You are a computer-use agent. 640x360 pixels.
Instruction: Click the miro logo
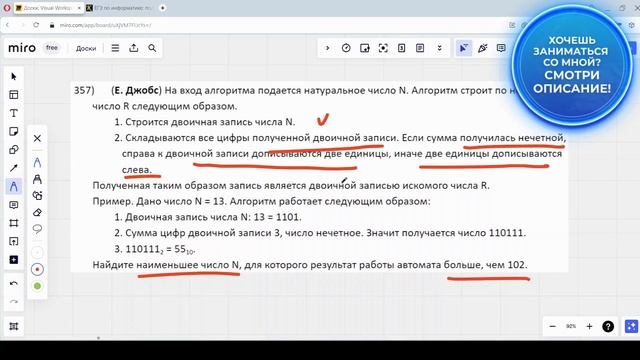[x=22, y=48]
